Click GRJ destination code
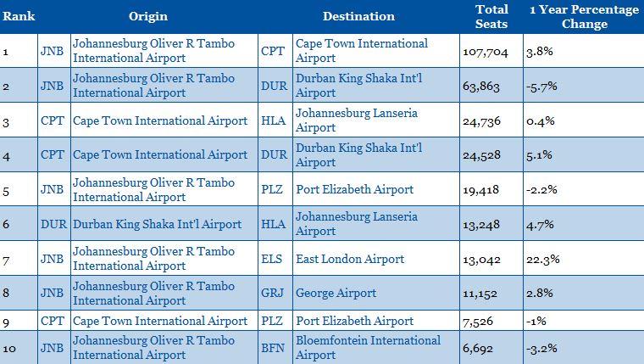 click(x=273, y=293)
